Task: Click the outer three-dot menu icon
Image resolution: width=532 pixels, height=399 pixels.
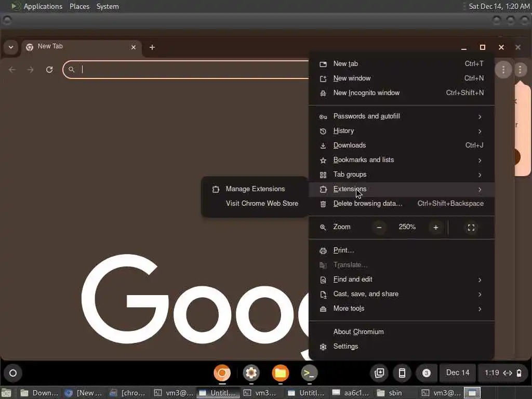Action: coord(520,70)
